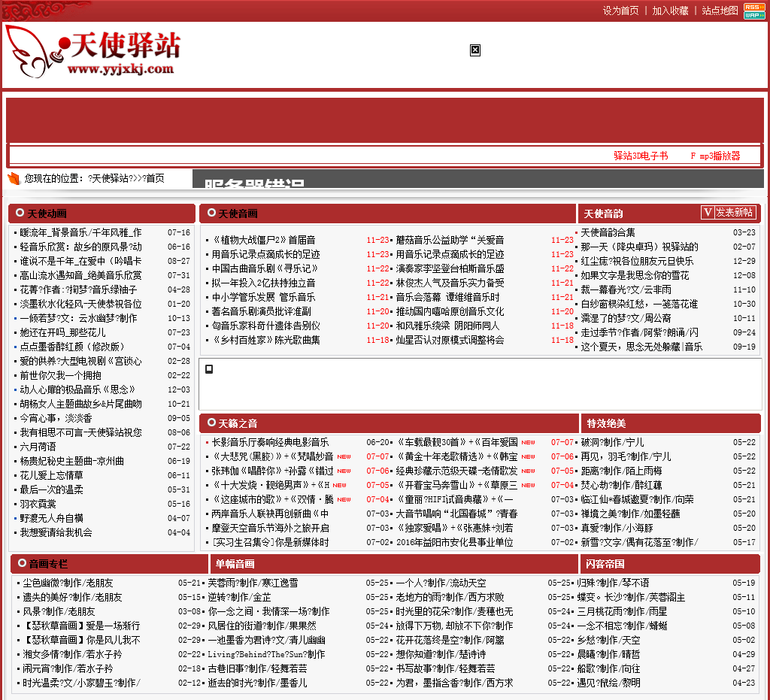
Task: Click NEW badge after 《大悲咒(黑胶)》
Action: click(344, 456)
